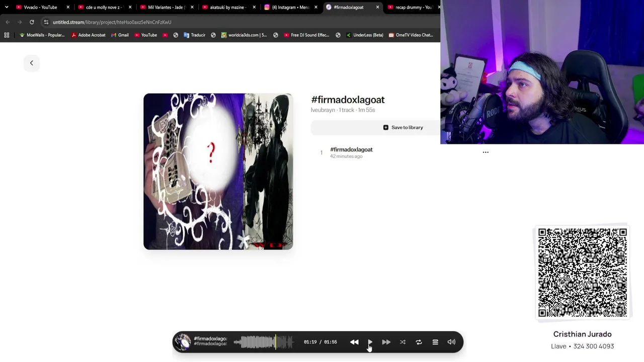Click the Cristhian Jurado name text
The height and width of the screenshot is (362, 644).
[583, 334]
